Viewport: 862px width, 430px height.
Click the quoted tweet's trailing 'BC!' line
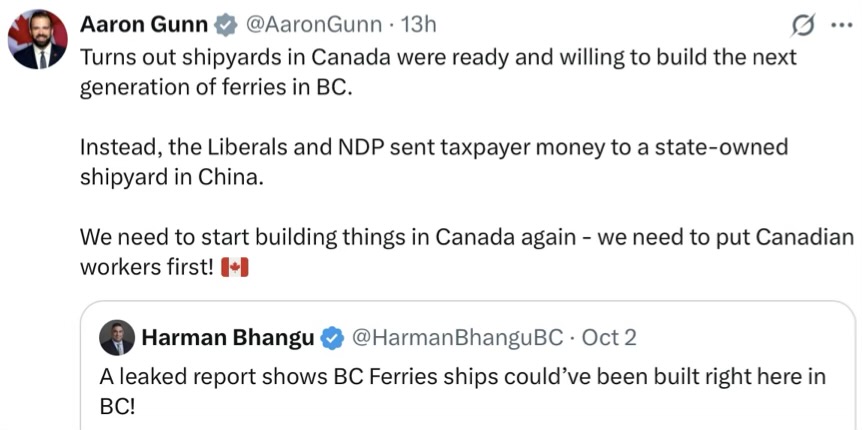click(x=116, y=407)
